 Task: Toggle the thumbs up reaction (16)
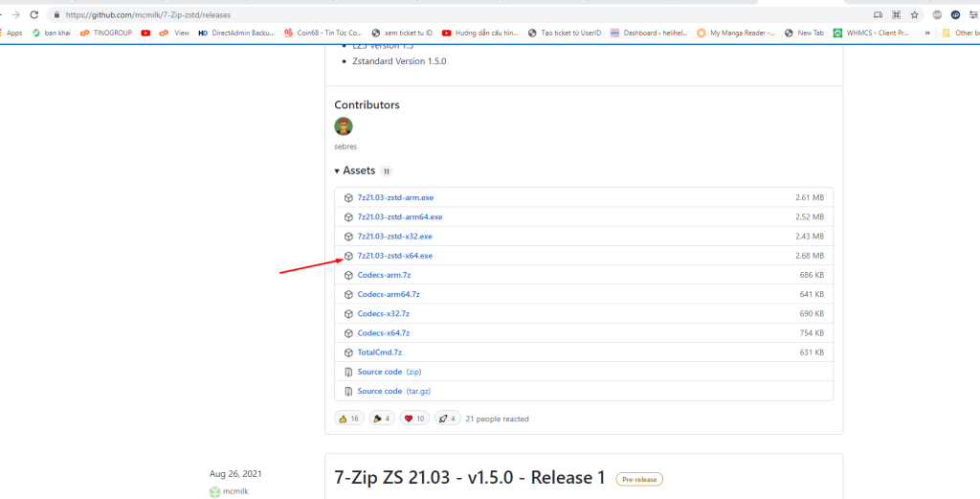coord(348,419)
